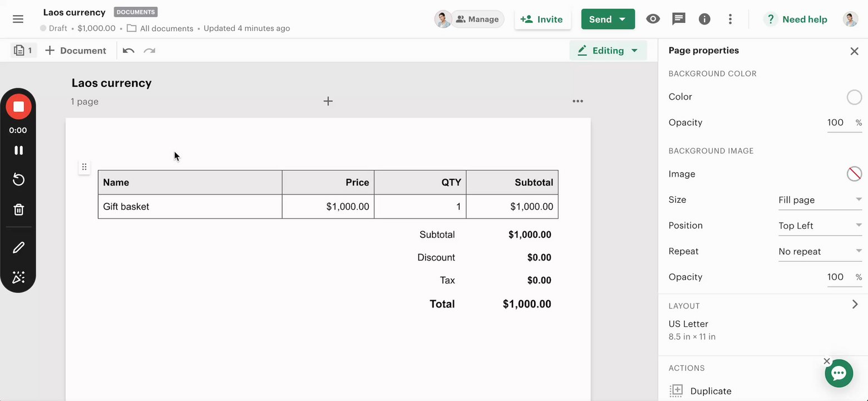Image resolution: width=868 pixels, height=401 pixels.
Task: Choose the background image swatch
Action: [x=854, y=174]
